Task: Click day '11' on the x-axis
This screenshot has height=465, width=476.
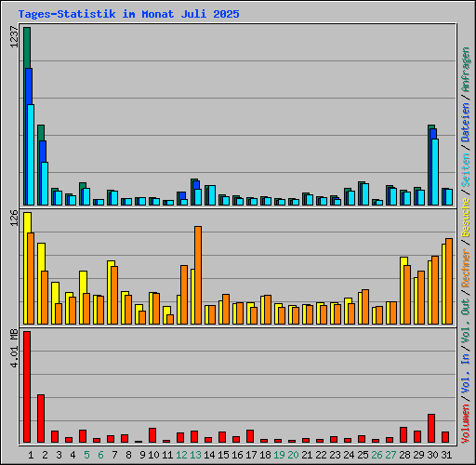Action: pyautogui.click(x=167, y=455)
